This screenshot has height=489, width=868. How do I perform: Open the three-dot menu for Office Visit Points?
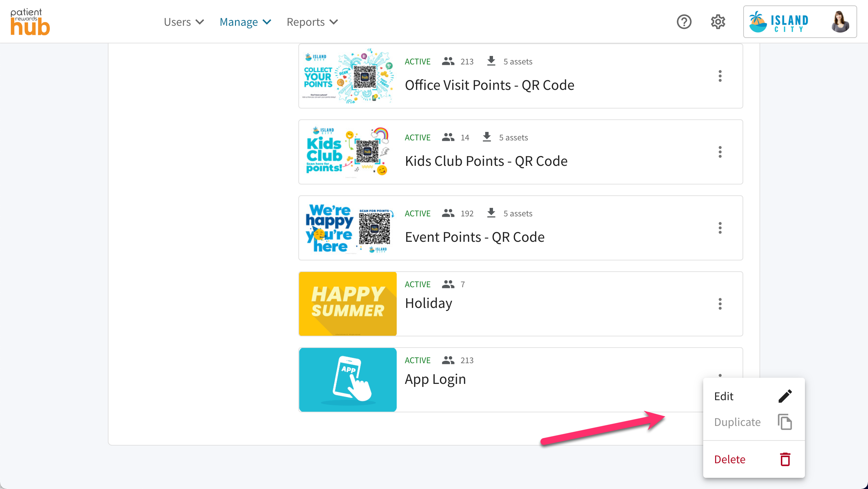click(x=720, y=76)
